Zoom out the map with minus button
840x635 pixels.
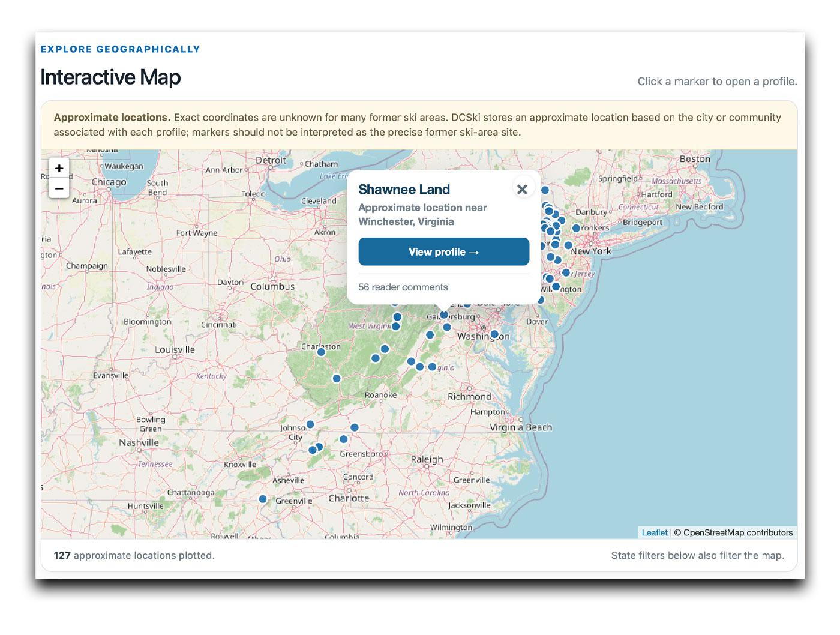(59, 188)
